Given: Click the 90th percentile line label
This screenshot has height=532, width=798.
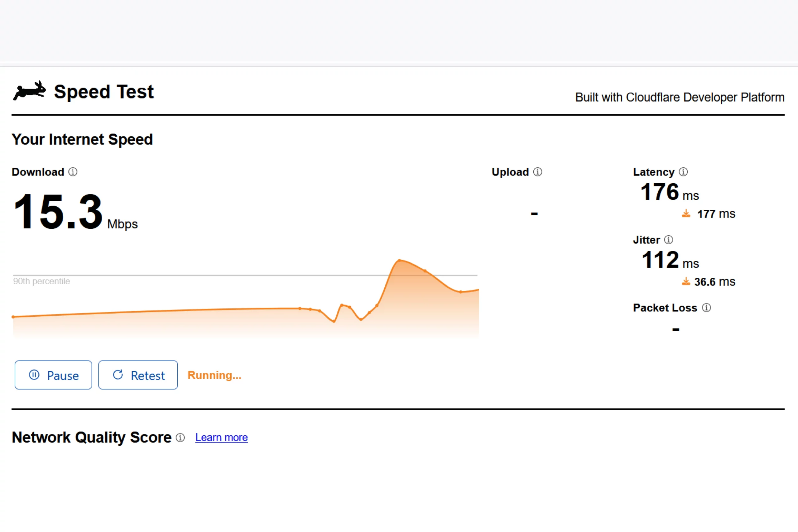Looking at the screenshot, I should (41, 281).
